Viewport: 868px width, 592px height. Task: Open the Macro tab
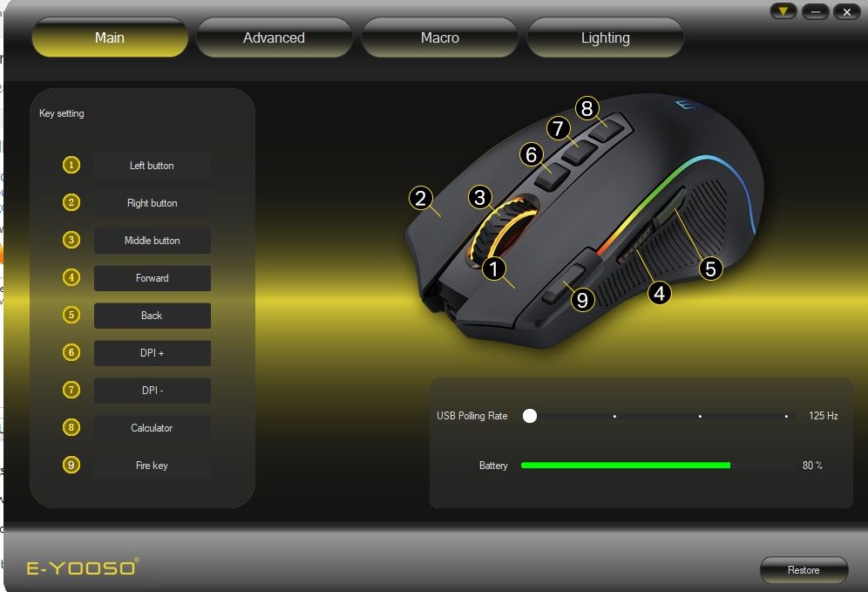(440, 37)
